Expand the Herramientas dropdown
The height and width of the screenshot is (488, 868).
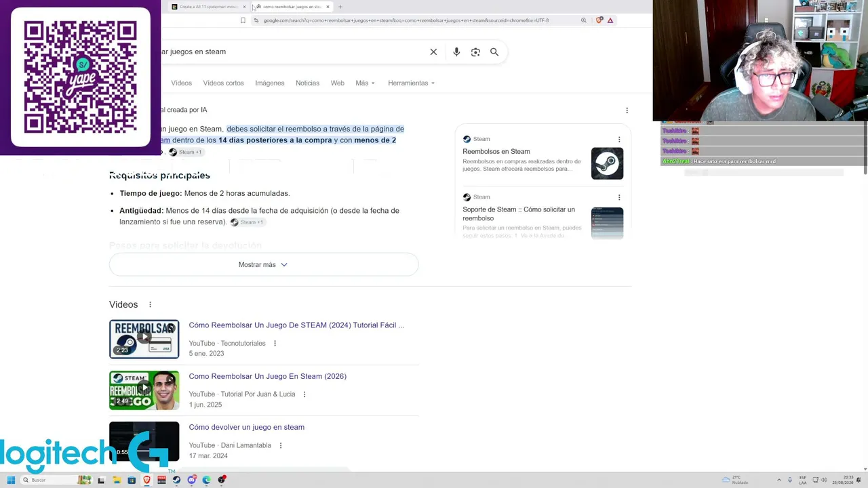click(411, 83)
